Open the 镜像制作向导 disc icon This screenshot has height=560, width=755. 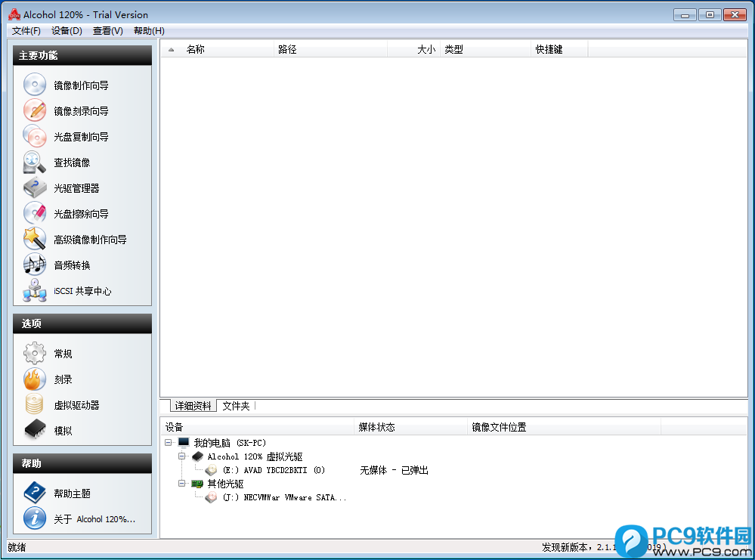tap(35, 85)
